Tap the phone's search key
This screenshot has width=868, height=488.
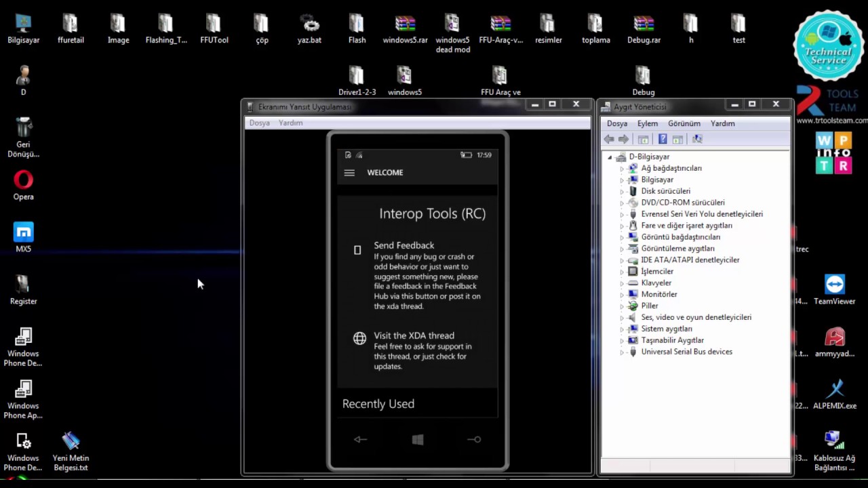pyautogui.click(x=474, y=439)
